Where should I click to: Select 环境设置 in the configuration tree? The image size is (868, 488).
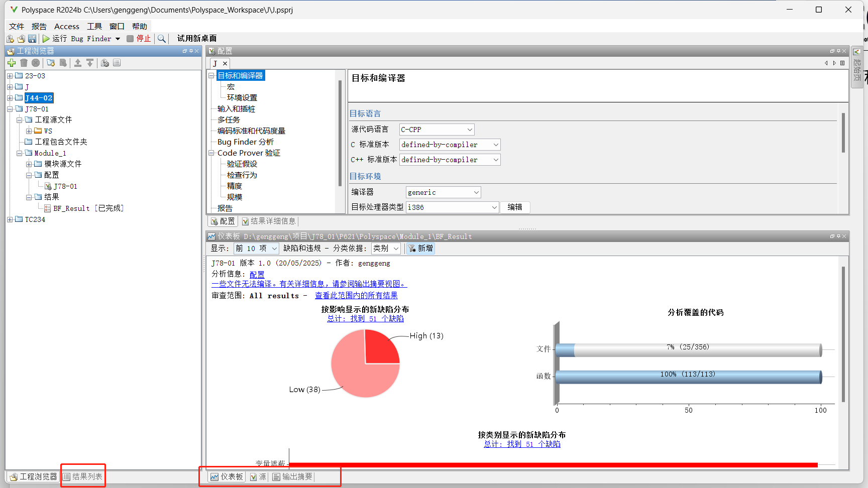coord(242,98)
